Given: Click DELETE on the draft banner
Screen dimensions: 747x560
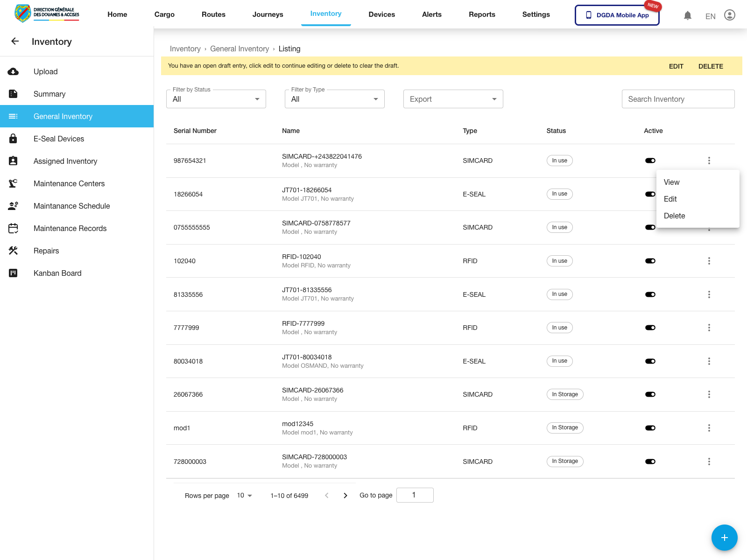Looking at the screenshot, I should [x=711, y=66].
